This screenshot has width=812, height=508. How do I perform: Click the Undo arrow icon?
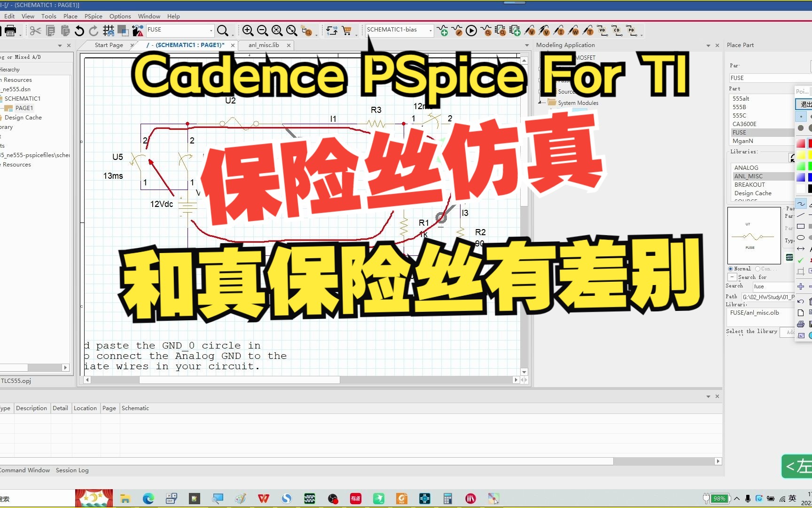79,31
